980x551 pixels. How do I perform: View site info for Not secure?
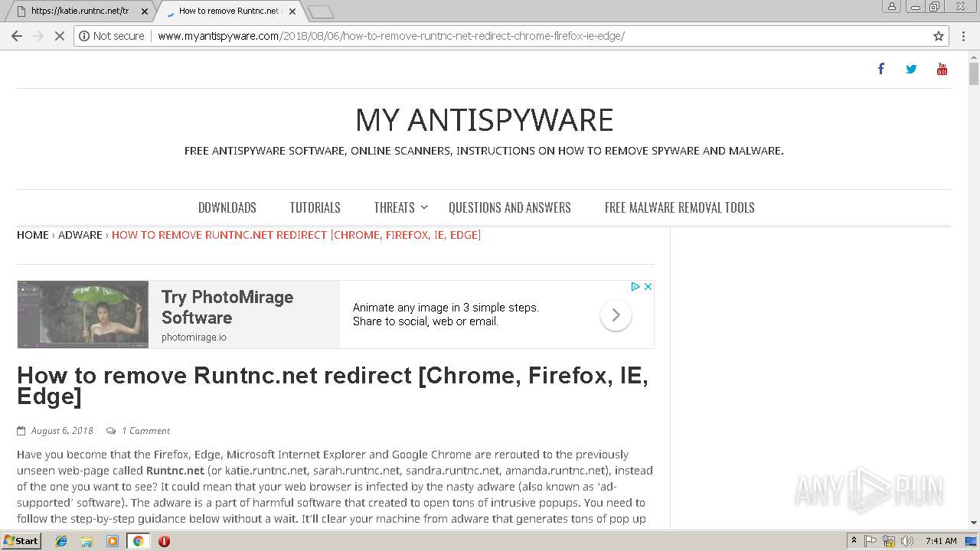tap(112, 36)
